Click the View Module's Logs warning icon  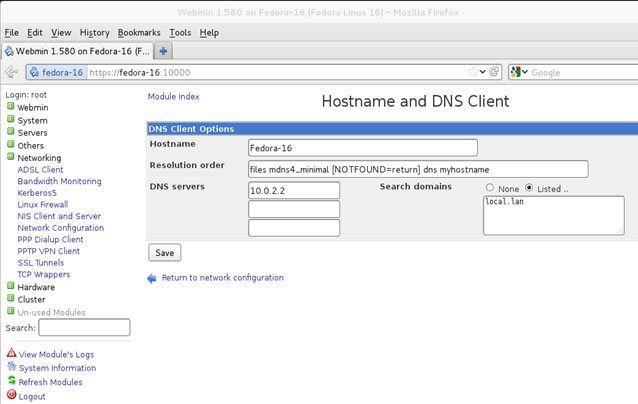pyautogui.click(x=11, y=353)
